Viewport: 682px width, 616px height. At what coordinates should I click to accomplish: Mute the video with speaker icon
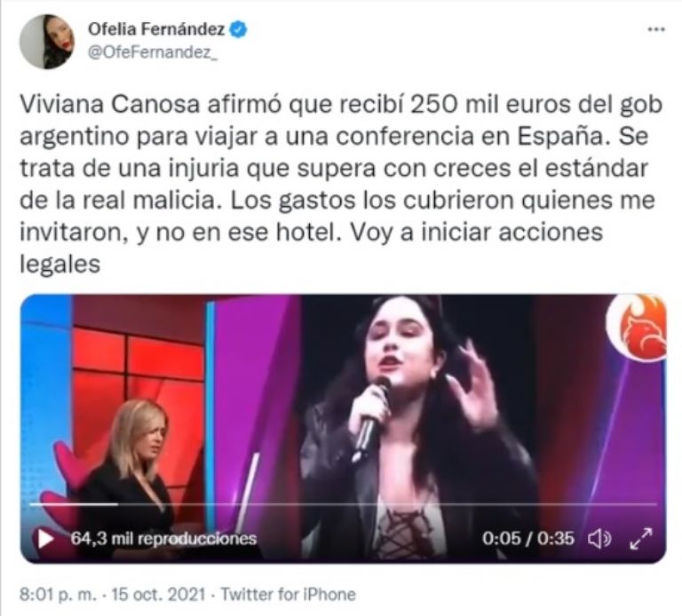tap(599, 539)
